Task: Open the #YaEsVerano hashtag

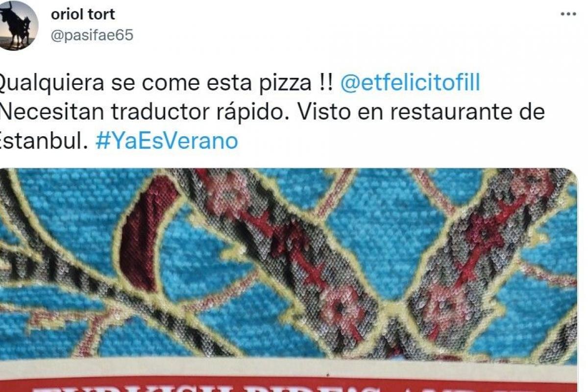Action: click(x=167, y=141)
